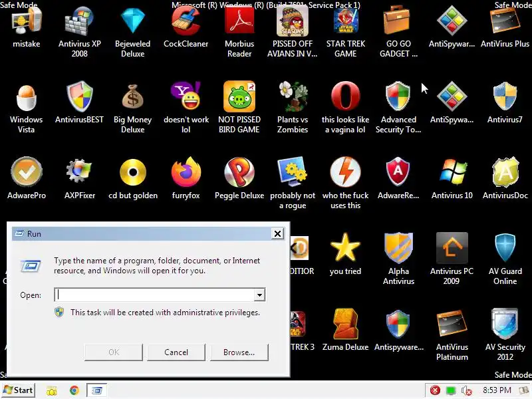Click the AdwareRe... red shield icon
The height and width of the screenshot is (399, 532).
point(398,172)
